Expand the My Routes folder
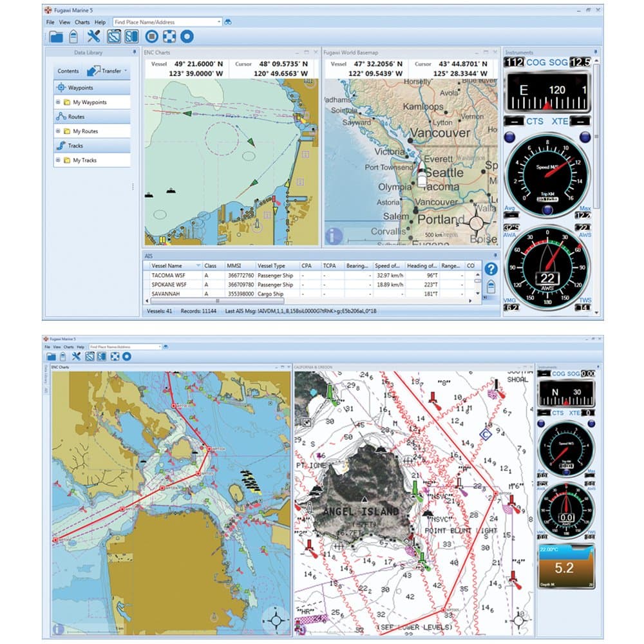Image resolution: width=644 pixels, height=644 pixels. (x=58, y=130)
